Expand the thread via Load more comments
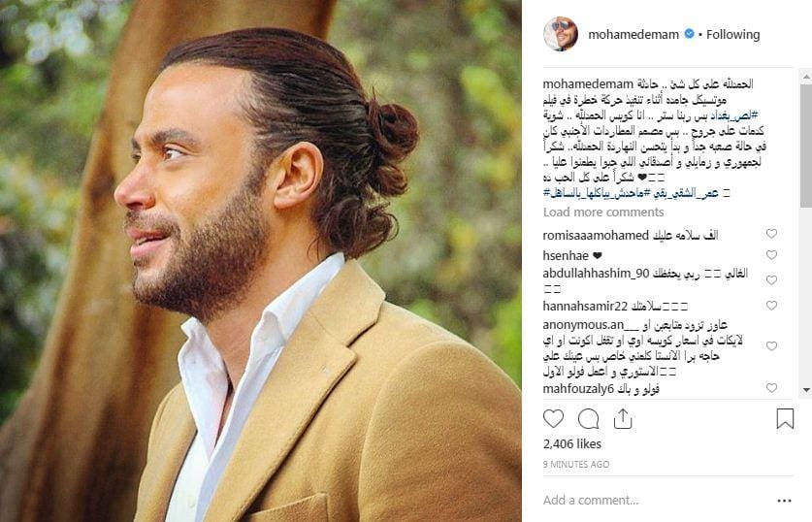Viewport: 812px width, 522px height. (603, 212)
